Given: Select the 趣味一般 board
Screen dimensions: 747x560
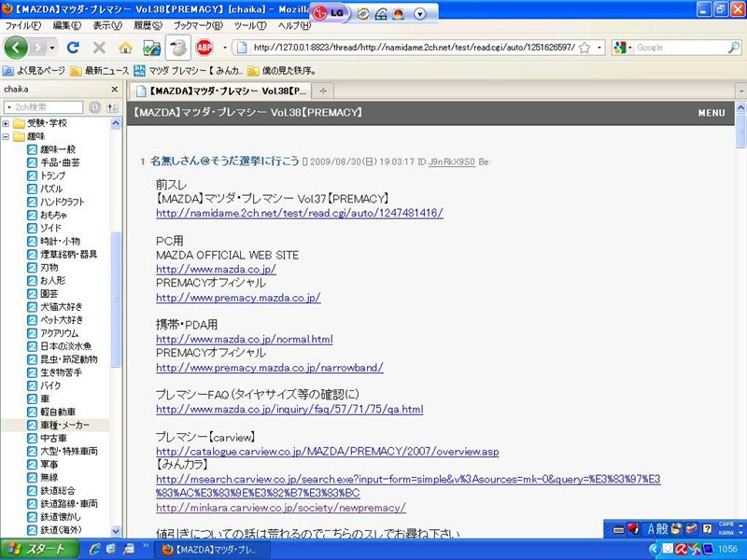Looking at the screenshot, I should coord(58,149).
